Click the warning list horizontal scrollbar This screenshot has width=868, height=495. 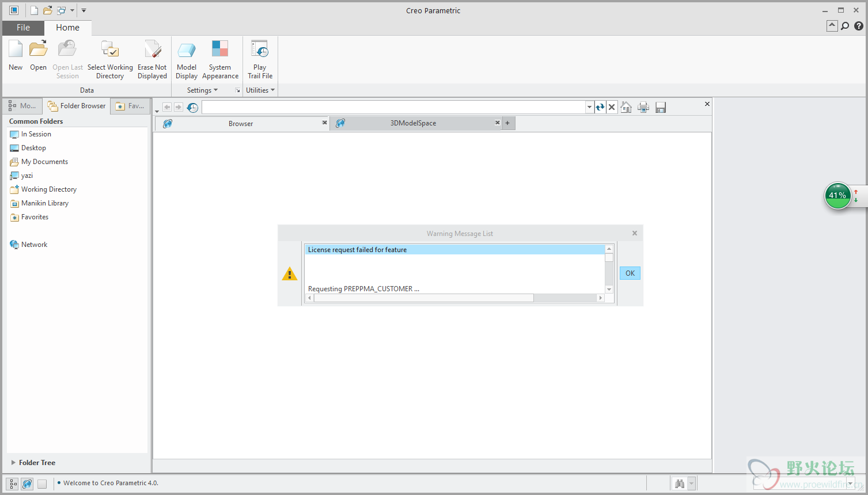(x=424, y=298)
